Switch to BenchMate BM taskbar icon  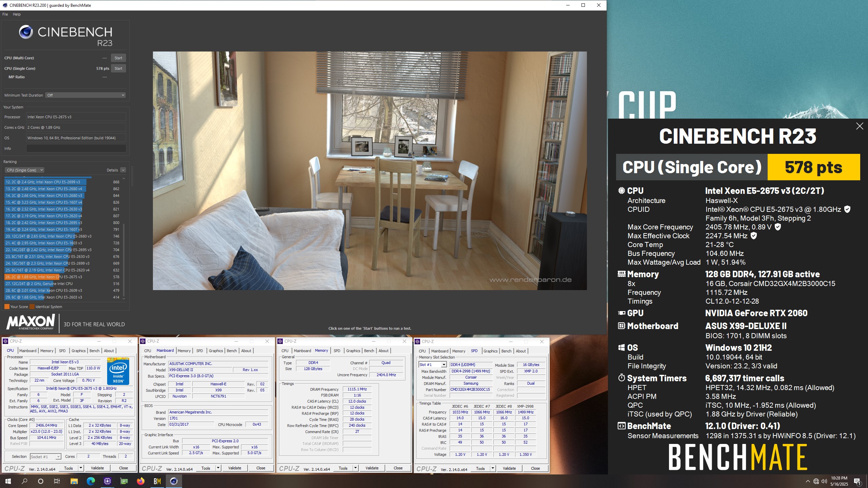(157, 481)
